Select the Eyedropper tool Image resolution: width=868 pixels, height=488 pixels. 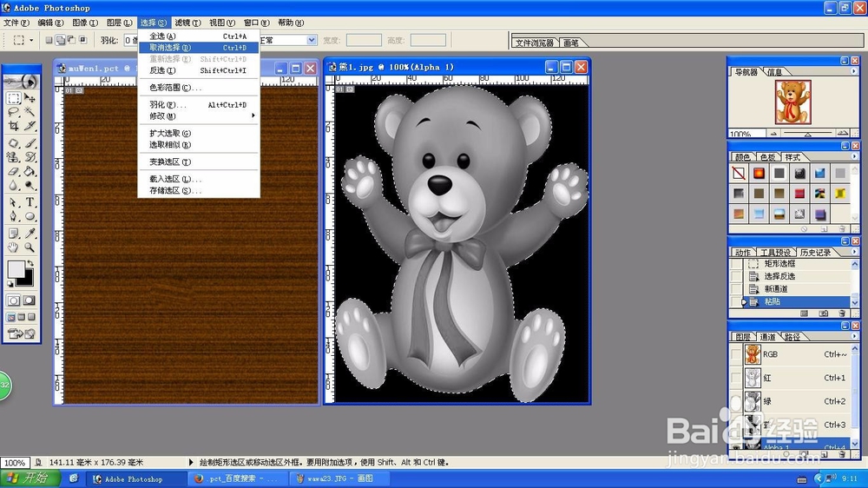pyautogui.click(x=30, y=234)
